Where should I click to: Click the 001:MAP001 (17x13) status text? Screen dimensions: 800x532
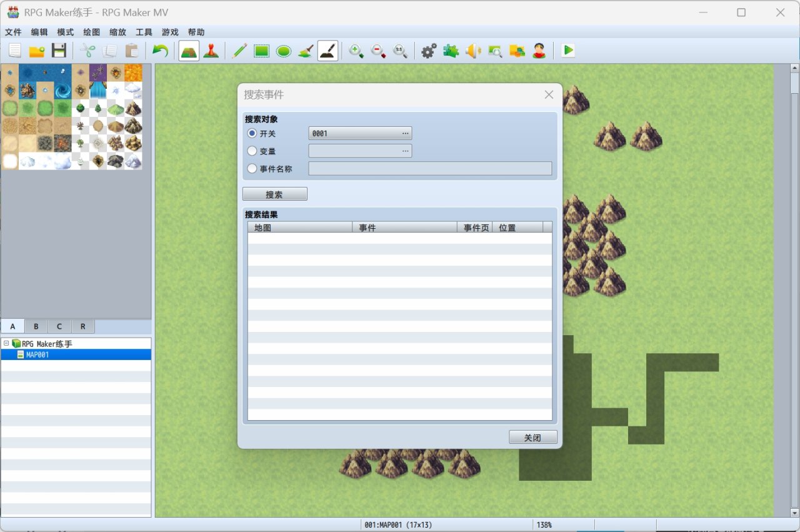tap(398, 525)
